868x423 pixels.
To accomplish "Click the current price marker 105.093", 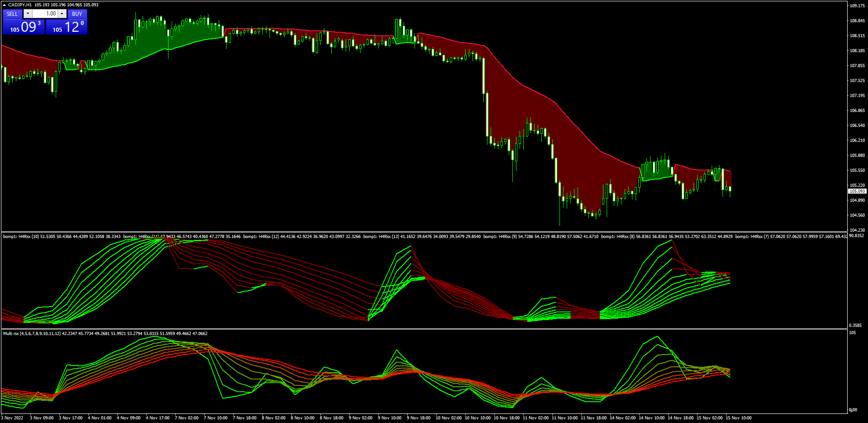I will coord(857,191).
